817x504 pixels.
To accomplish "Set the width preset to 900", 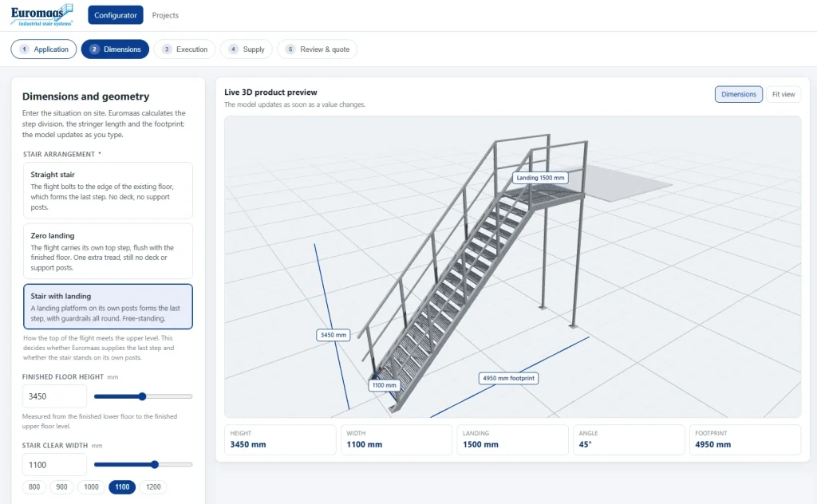I will tap(61, 486).
